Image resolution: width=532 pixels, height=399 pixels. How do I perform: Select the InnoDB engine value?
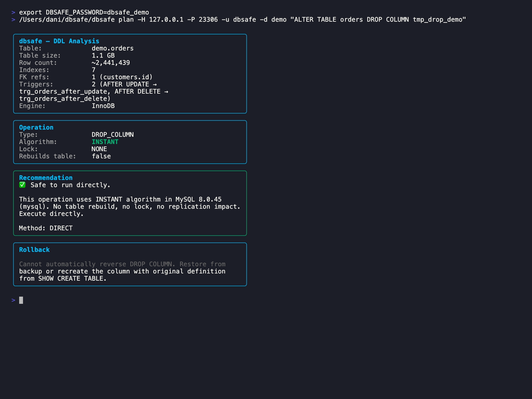(103, 106)
